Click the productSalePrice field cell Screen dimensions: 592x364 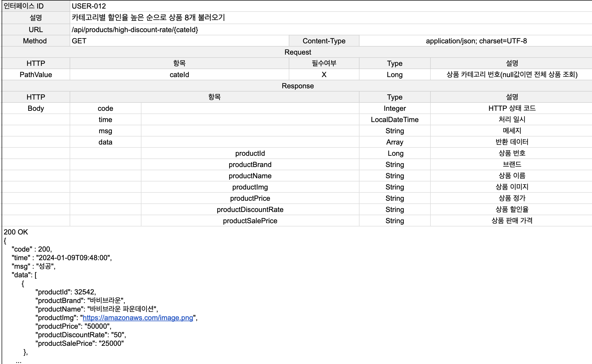(x=250, y=221)
